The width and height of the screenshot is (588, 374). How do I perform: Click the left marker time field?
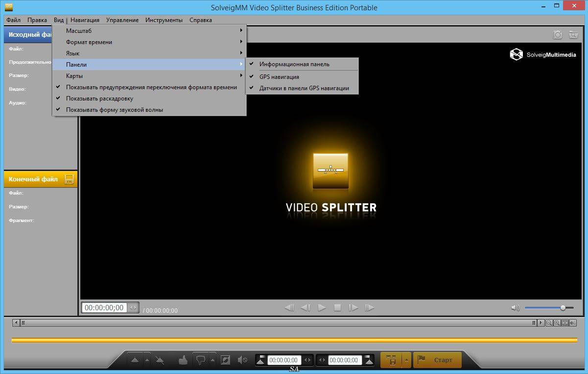click(284, 360)
